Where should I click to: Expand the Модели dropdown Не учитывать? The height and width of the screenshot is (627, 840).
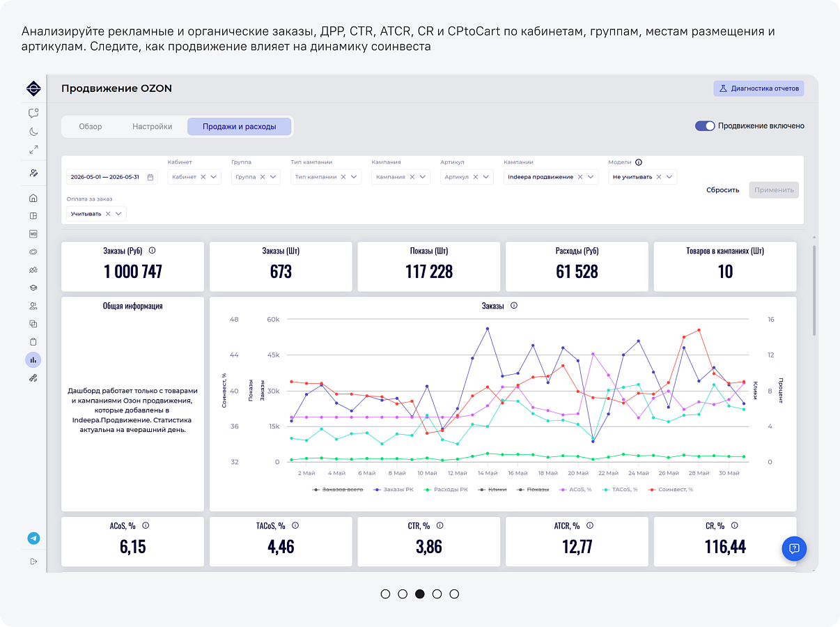click(x=670, y=177)
